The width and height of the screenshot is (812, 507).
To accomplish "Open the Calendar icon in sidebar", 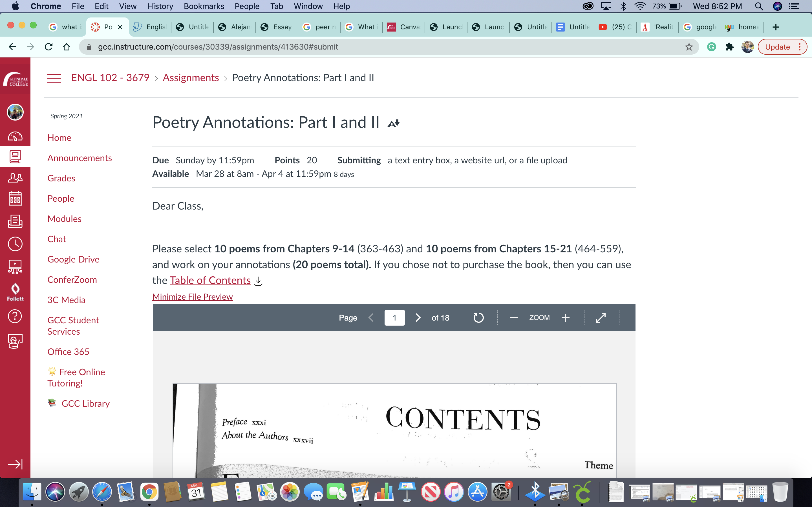I will (15, 199).
